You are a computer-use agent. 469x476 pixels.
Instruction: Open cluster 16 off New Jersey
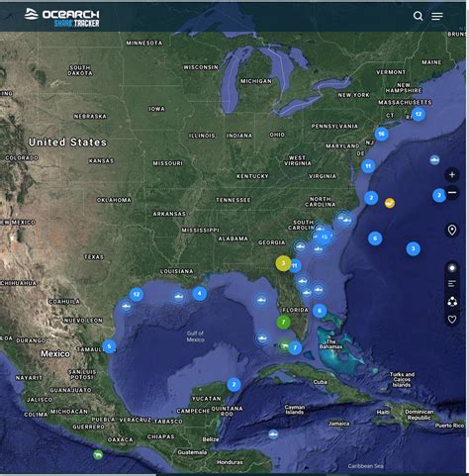pyautogui.click(x=381, y=134)
